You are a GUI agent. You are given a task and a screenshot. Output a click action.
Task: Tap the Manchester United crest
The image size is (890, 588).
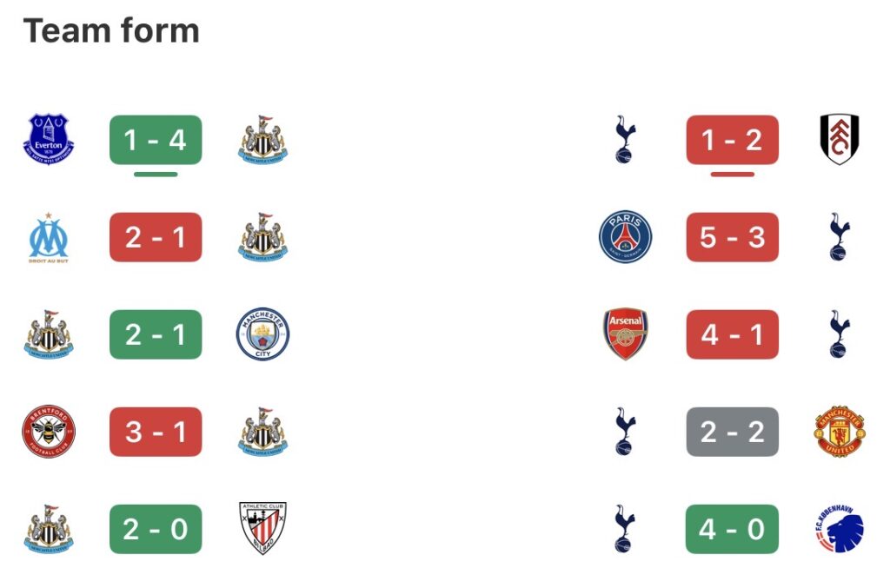[x=839, y=432]
